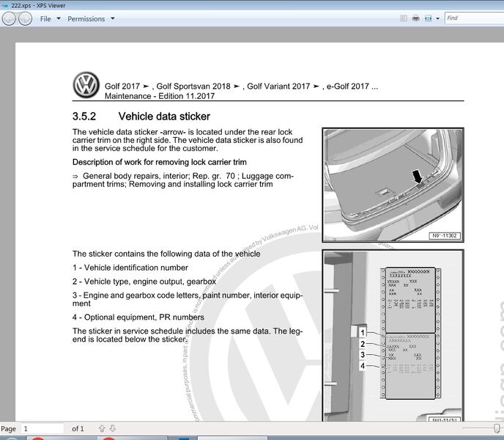Click 'General body repairs, interior; Rep. gr. 70' reference
The width and height of the screenshot is (504, 440).
click(154, 176)
